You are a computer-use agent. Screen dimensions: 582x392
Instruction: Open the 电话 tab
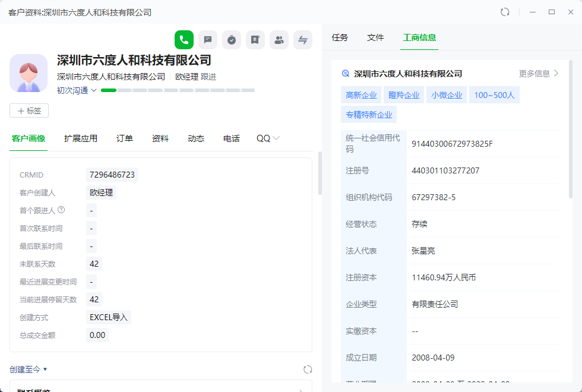tap(231, 138)
